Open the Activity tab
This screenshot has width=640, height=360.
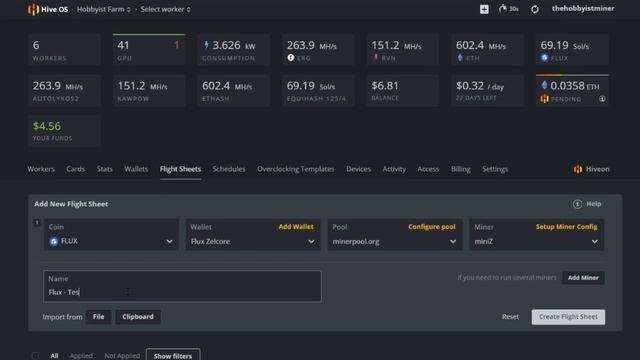point(394,169)
